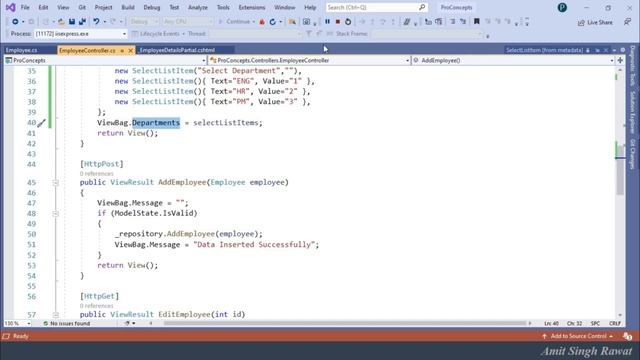Click the Open File folder icon
The image size is (640, 360).
(61, 22)
